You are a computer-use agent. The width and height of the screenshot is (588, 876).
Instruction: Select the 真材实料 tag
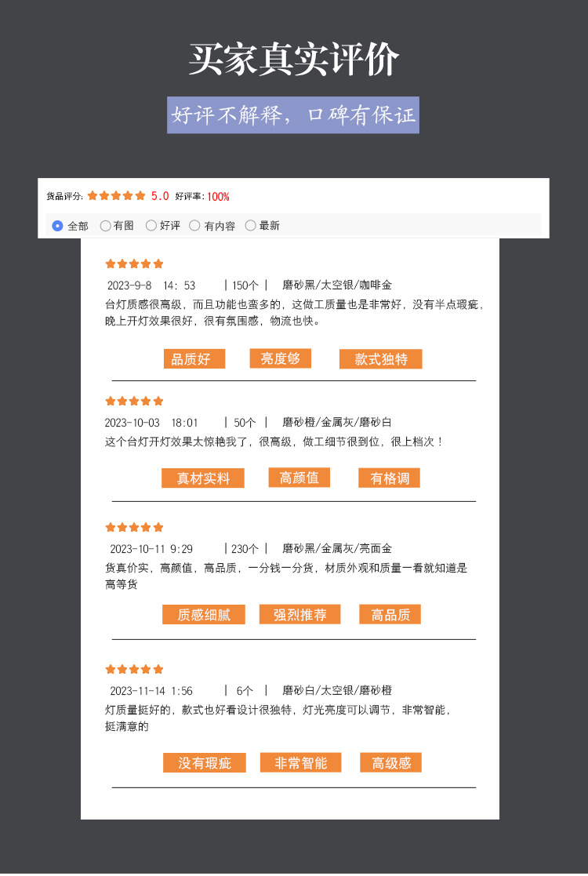(203, 478)
